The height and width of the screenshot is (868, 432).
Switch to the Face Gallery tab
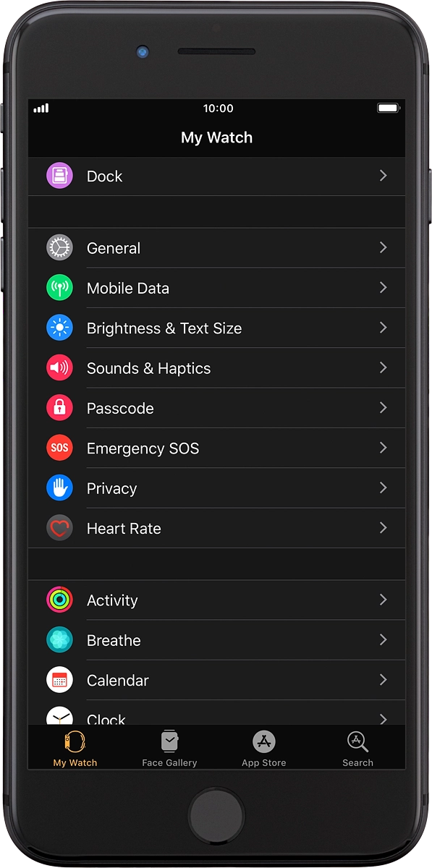point(169,748)
